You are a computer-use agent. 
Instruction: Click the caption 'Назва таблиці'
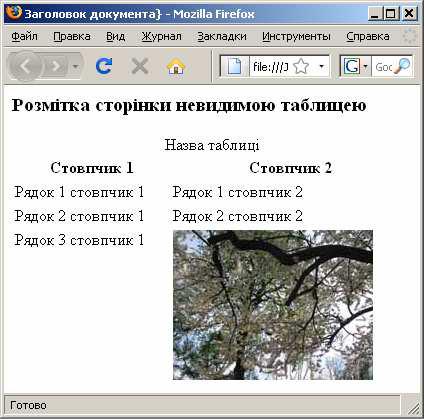pyautogui.click(x=212, y=145)
